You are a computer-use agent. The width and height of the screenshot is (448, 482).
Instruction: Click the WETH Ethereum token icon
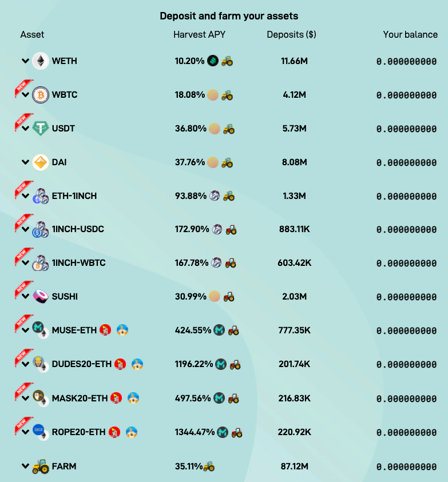pyautogui.click(x=41, y=61)
